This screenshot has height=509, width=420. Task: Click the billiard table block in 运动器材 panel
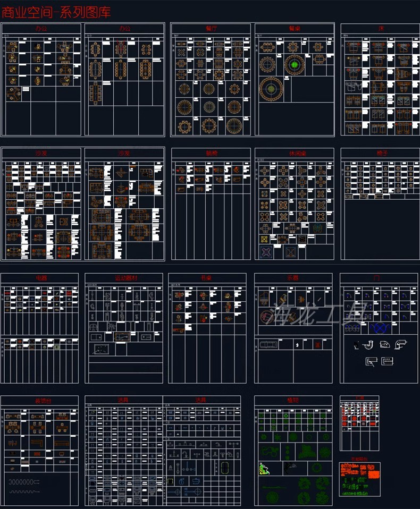101,349
